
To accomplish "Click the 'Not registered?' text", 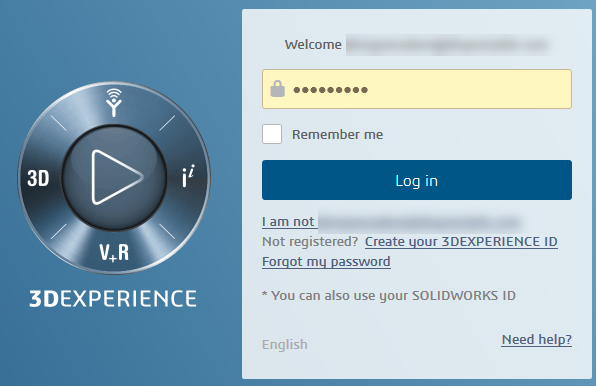I will [310, 242].
